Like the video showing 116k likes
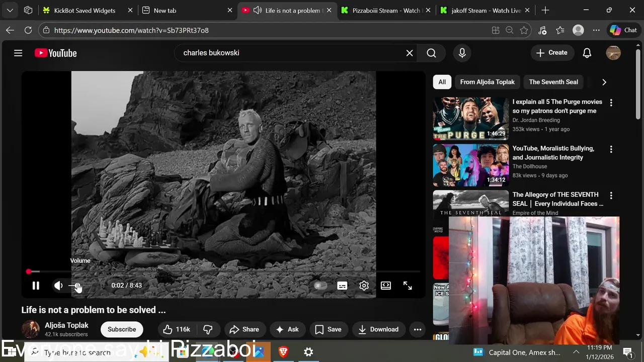This screenshot has width=644, height=362. (x=176, y=329)
